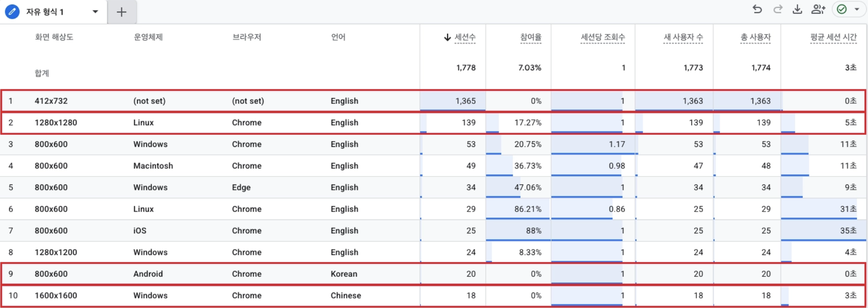868x308 pixels.
Task: Click the total 7.03% engagement value
Action: coord(530,68)
